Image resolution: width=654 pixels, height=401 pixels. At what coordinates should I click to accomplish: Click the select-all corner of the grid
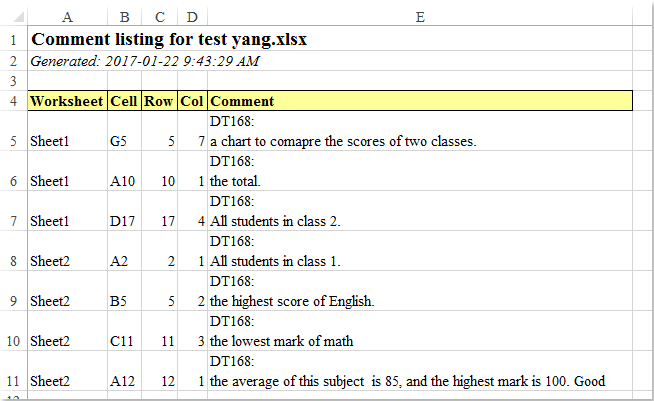tap(13, 17)
